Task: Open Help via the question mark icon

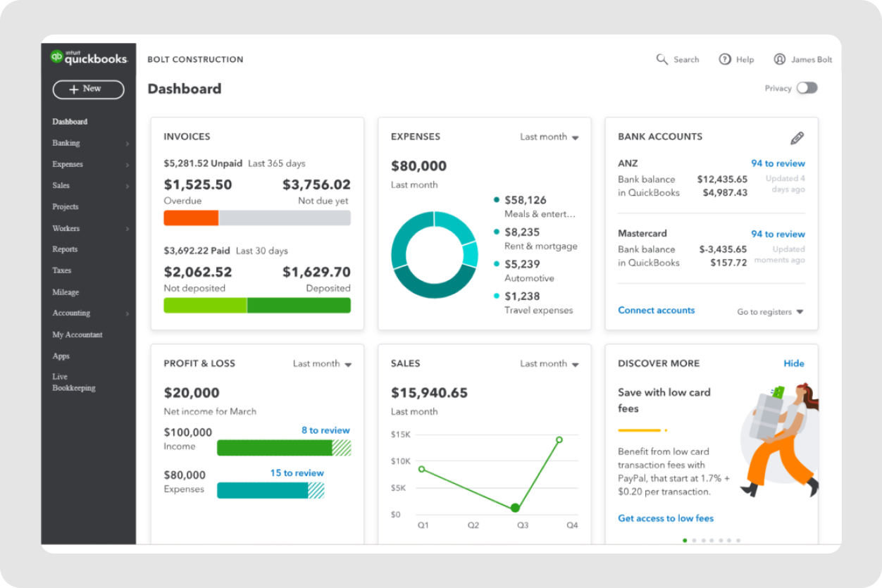Action: point(725,59)
